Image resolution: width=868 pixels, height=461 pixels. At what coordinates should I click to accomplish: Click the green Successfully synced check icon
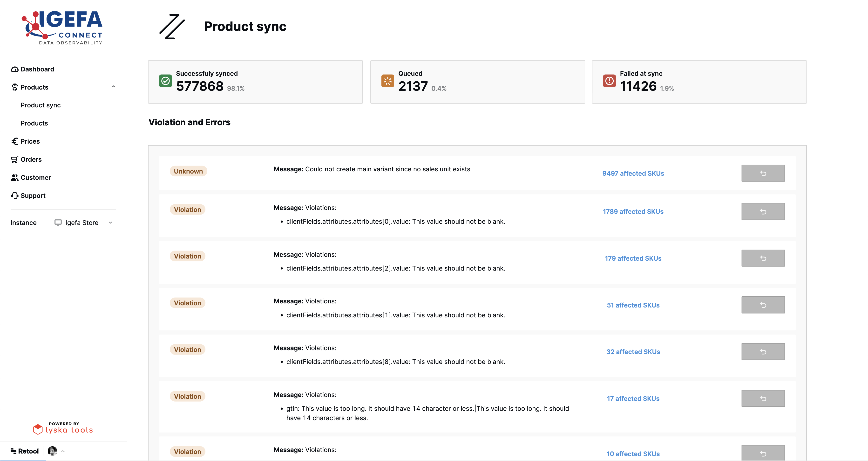165,81
